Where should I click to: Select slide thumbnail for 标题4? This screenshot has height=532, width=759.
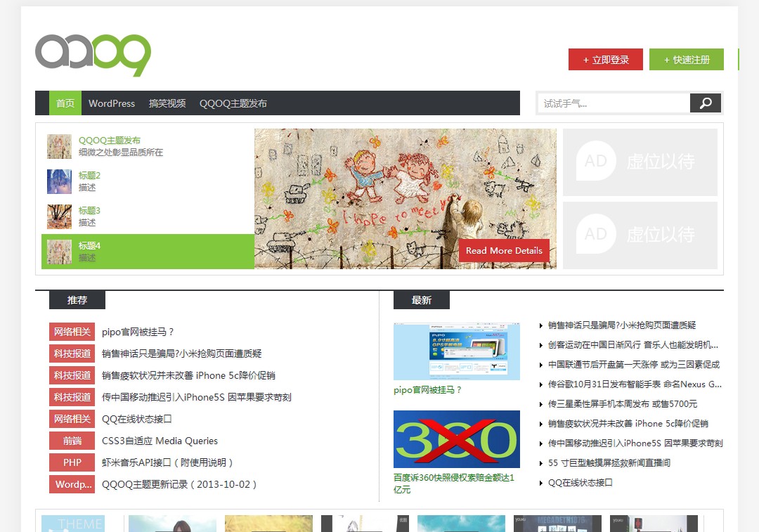(59, 252)
